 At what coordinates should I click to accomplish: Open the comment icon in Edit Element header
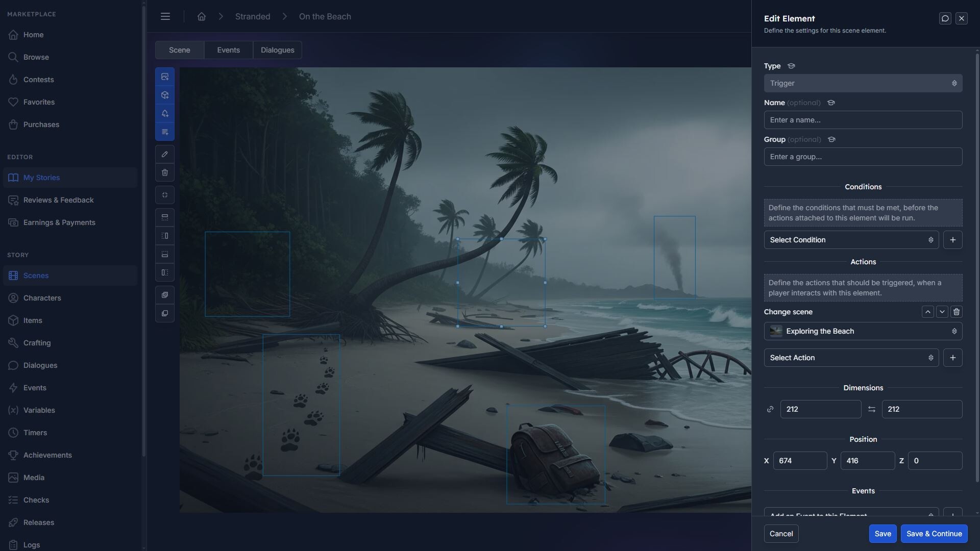945,18
